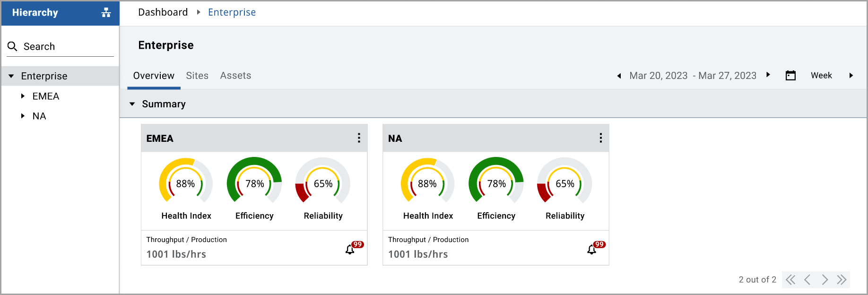The width and height of the screenshot is (868, 295).
Task: Go to previous date range arrow
Action: pyautogui.click(x=619, y=76)
